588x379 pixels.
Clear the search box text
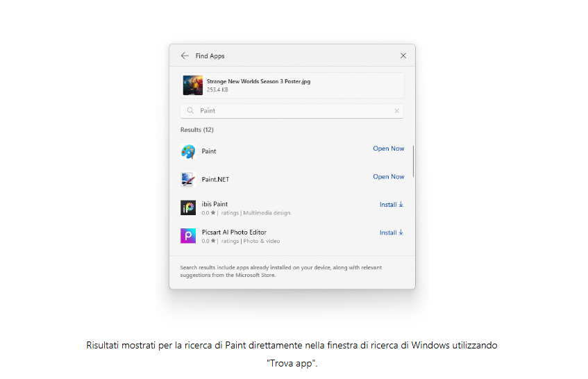tap(396, 111)
